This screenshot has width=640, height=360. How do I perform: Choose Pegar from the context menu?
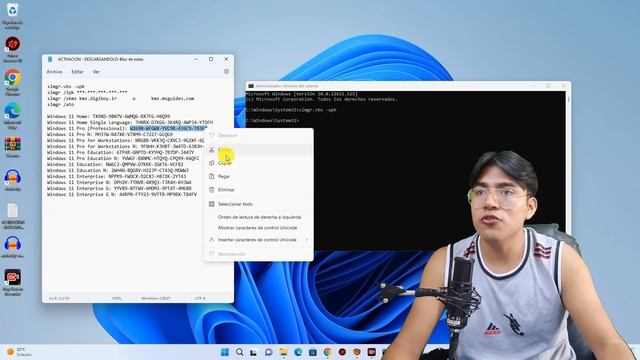click(259, 176)
